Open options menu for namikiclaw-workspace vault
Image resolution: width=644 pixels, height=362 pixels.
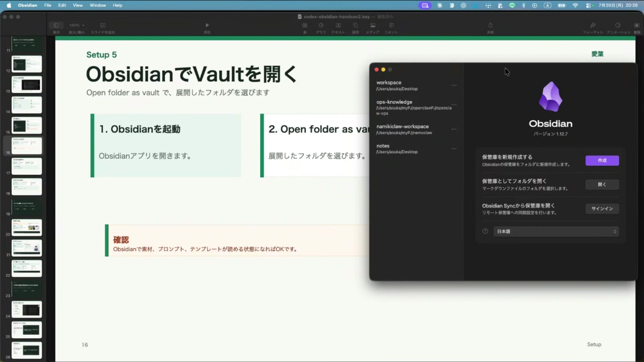454,129
